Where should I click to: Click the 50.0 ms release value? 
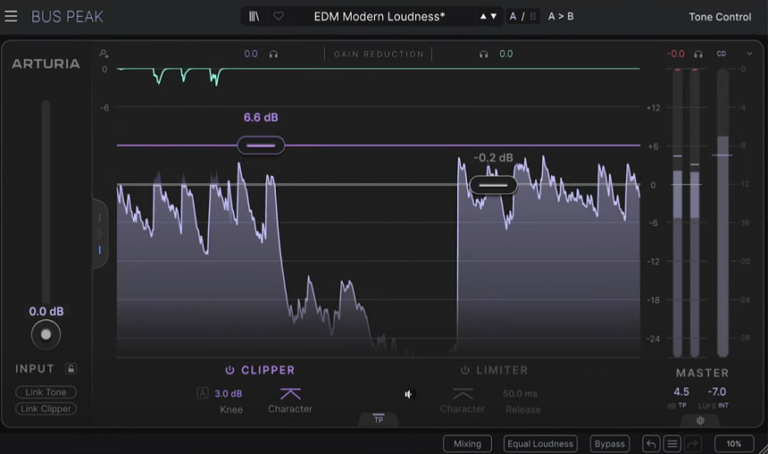pos(520,393)
